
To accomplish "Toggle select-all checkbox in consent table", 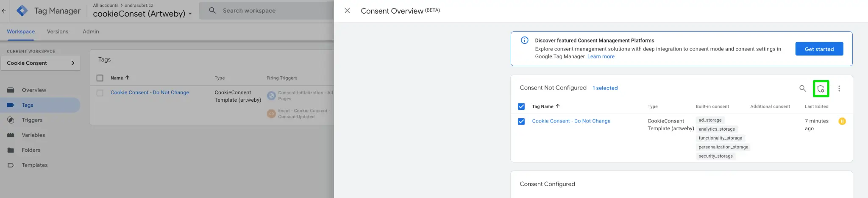I will tap(521, 106).
